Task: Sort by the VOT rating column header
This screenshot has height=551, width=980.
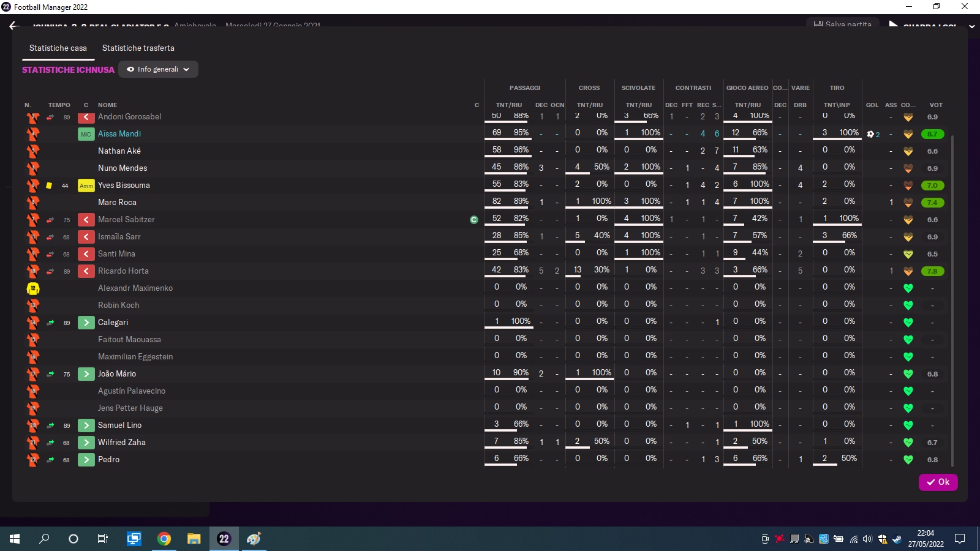Action: coord(936,105)
